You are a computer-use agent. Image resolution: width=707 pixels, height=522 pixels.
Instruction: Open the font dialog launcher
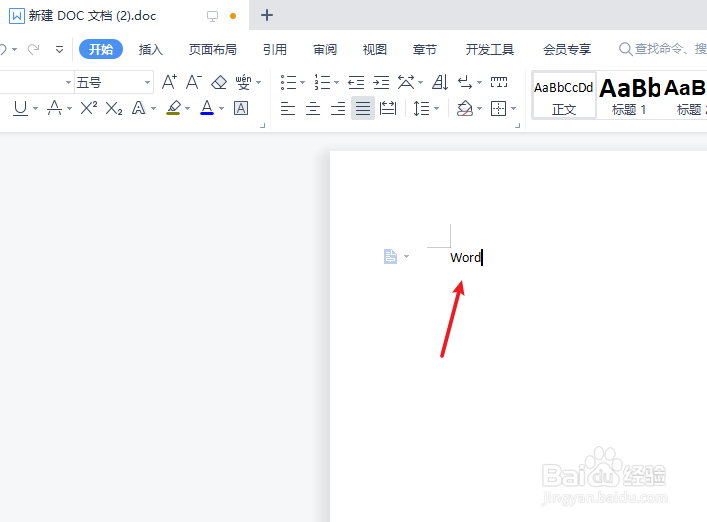click(x=262, y=126)
